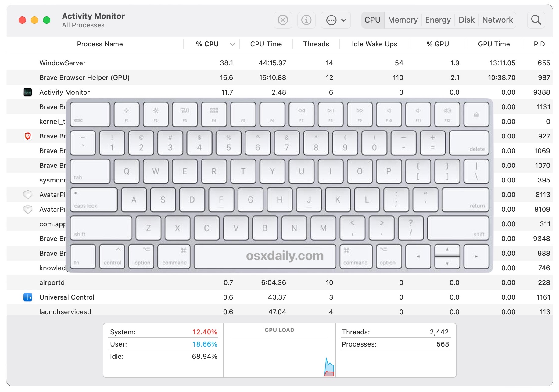559x392 pixels.
Task: Click the F8 play/pause key
Action: tap(331, 114)
